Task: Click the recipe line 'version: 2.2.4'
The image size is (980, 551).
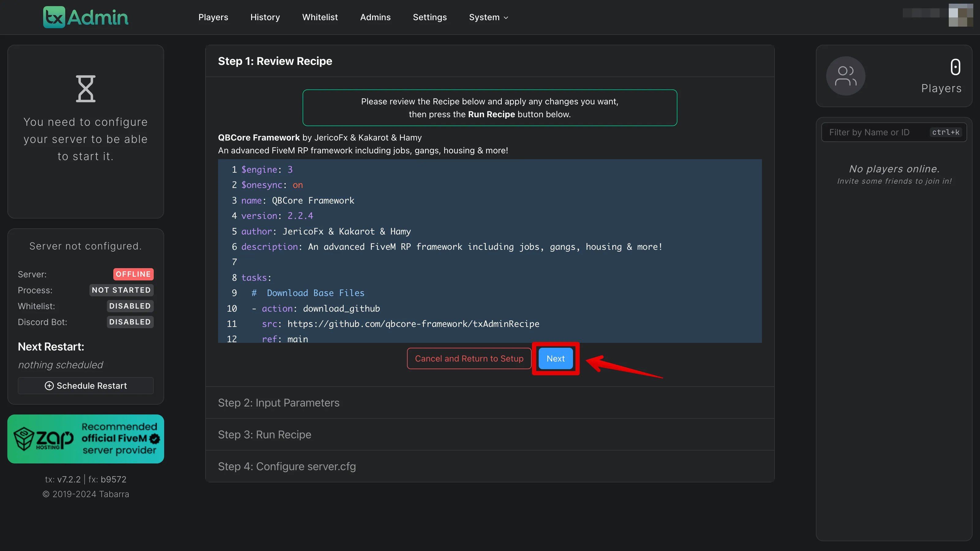Action: [x=277, y=216]
